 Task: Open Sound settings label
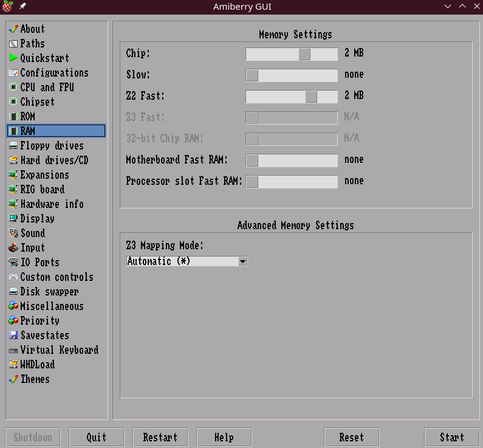[33, 233]
